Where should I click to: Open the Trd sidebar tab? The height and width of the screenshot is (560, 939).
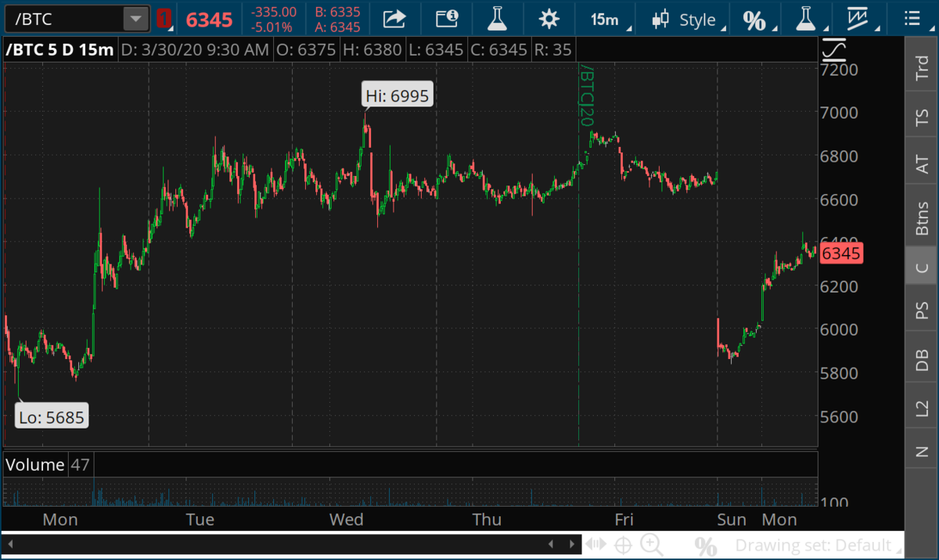922,67
